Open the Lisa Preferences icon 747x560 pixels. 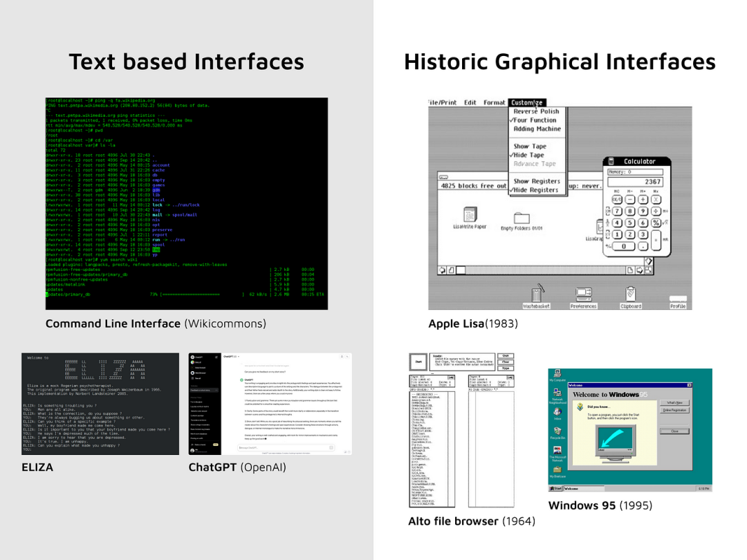click(x=584, y=297)
